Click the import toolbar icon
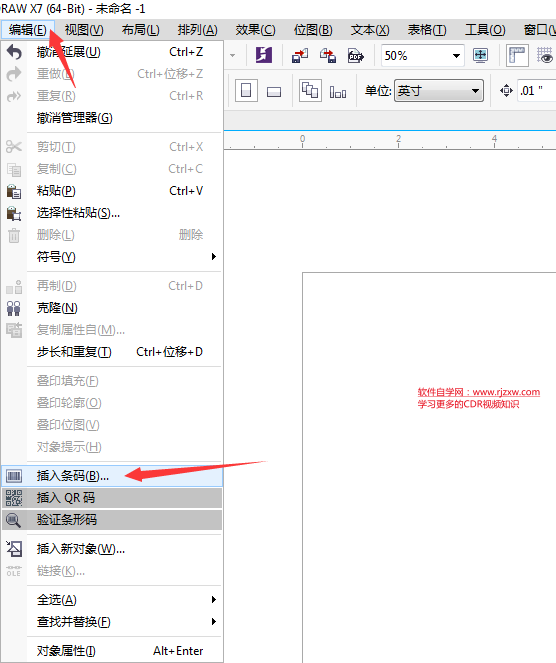 pos(300,56)
